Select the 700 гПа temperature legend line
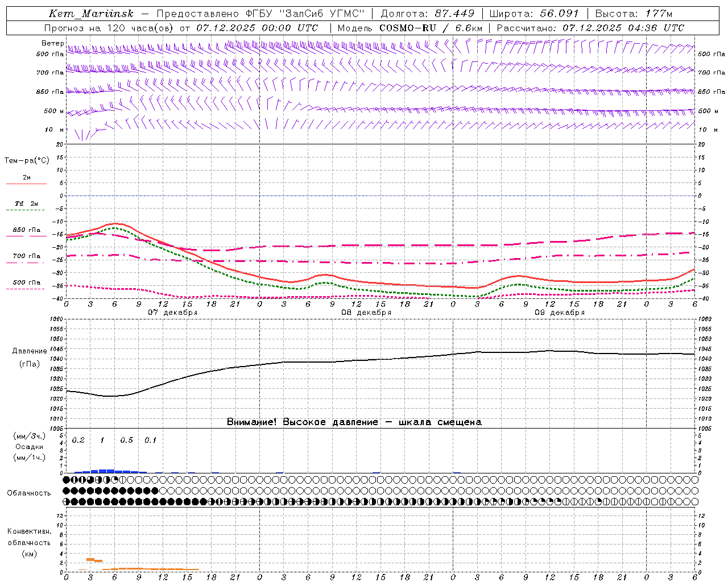This screenshot has height=582, width=728. (26, 259)
